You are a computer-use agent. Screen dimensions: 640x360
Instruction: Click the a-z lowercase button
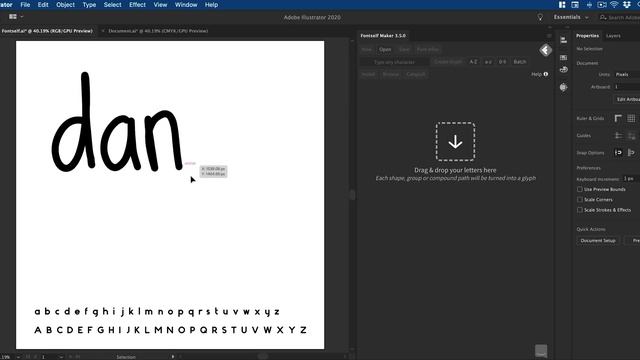[488, 62]
